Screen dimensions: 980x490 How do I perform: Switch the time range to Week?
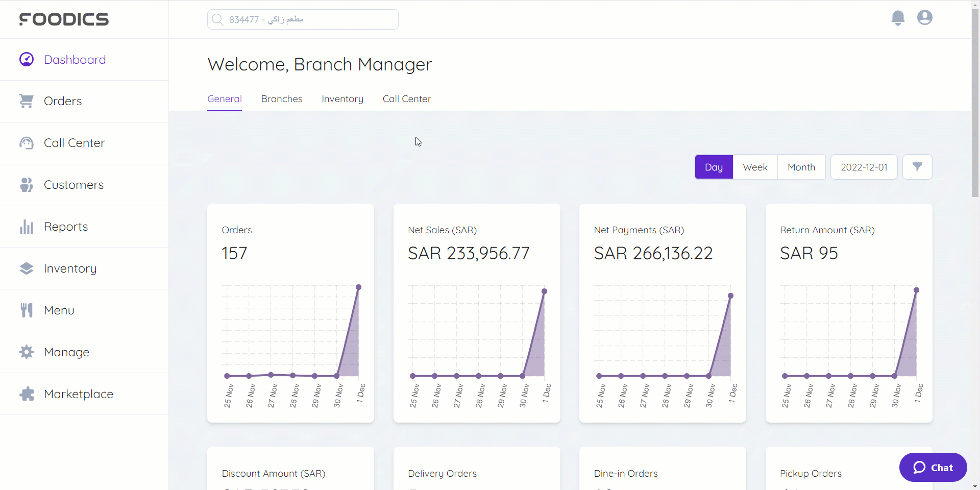tap(755, 167)
